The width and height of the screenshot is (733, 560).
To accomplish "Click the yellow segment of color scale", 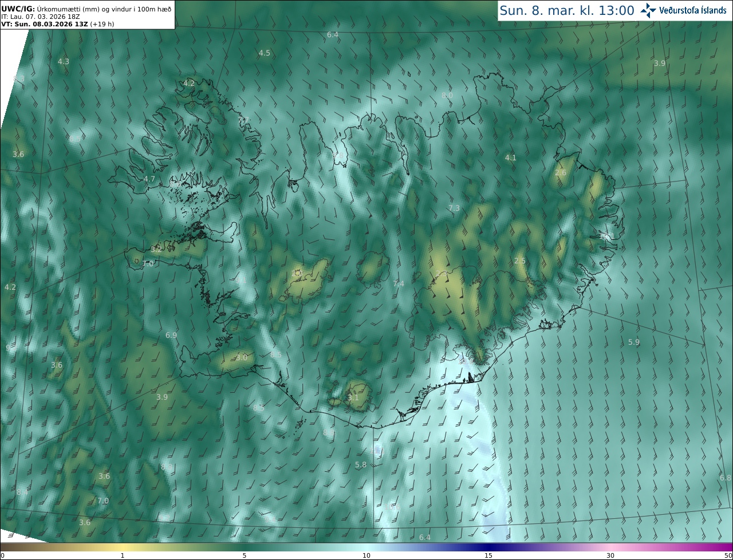I will pos(123,547).
